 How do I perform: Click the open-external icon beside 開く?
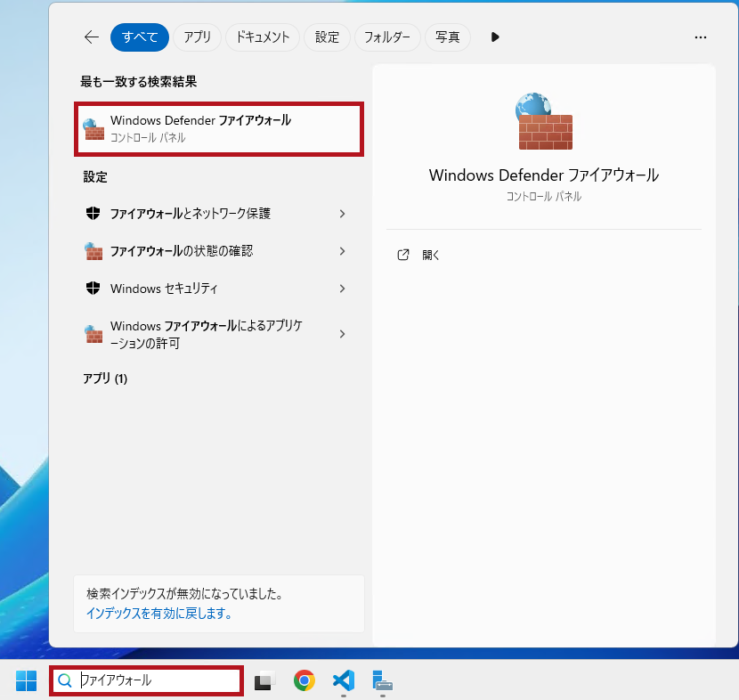403,255
